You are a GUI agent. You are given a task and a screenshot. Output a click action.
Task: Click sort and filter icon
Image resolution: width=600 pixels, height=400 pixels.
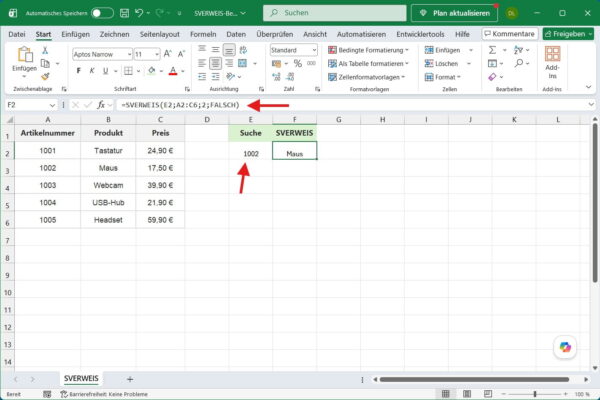coord(518,50)
